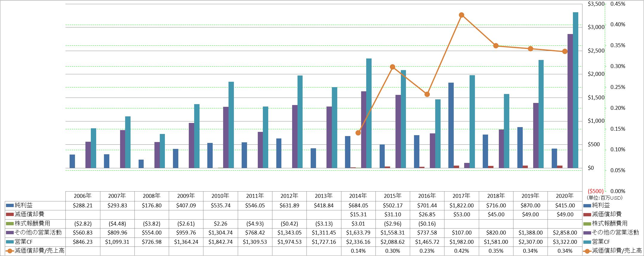This screenshot has height=256, width=644.
Task: Select 減価償却費 value $15.31
Action: [x=358, y=215]
